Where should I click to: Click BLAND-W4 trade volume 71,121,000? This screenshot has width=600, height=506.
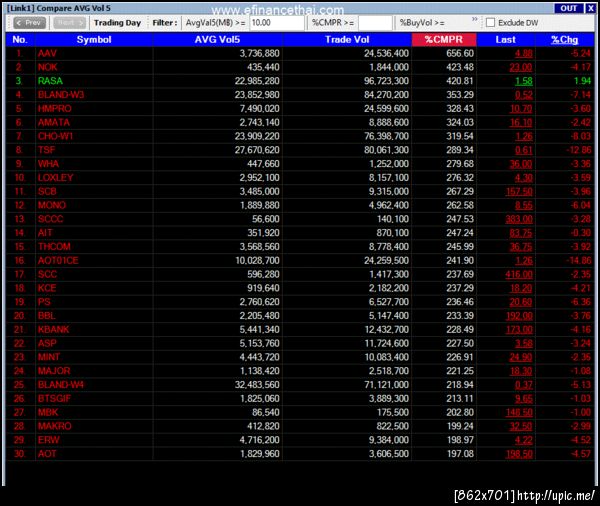tap(386, 384)
